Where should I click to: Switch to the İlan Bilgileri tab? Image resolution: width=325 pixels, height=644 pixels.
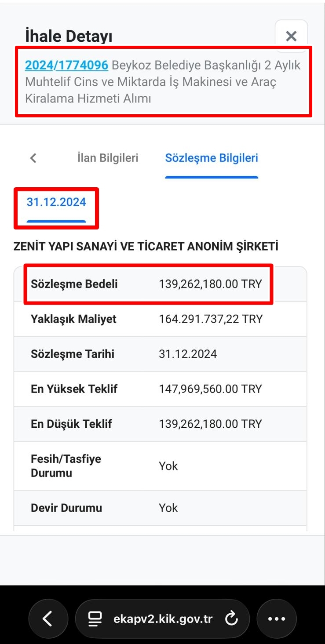click(107, 158)
